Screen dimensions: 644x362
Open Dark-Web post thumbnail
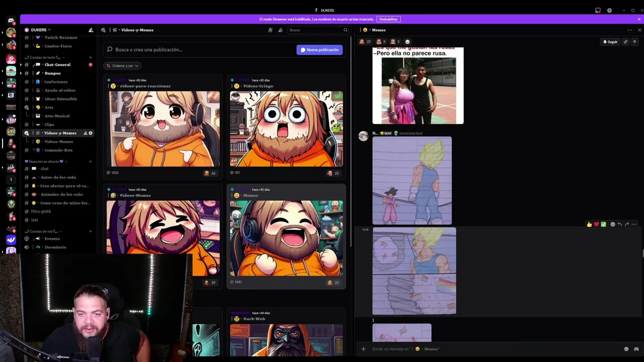[286, 340]
